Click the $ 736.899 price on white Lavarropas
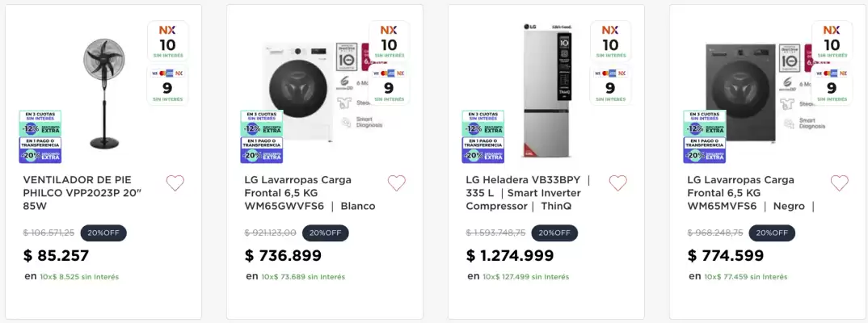Screen dimensions: 868x323 (x=283, y=256)
